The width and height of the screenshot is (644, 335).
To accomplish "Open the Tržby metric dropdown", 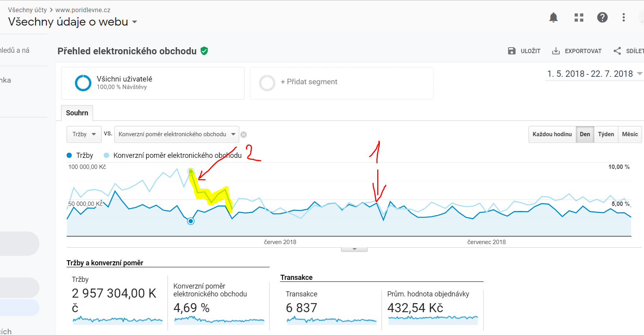I will tap(84, 134).
